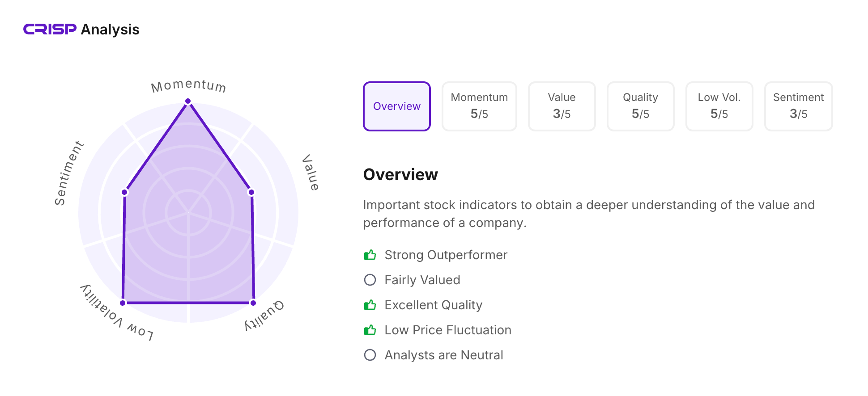Click thumbs-up icon beside Strong Outperformer

click(370, 255)
